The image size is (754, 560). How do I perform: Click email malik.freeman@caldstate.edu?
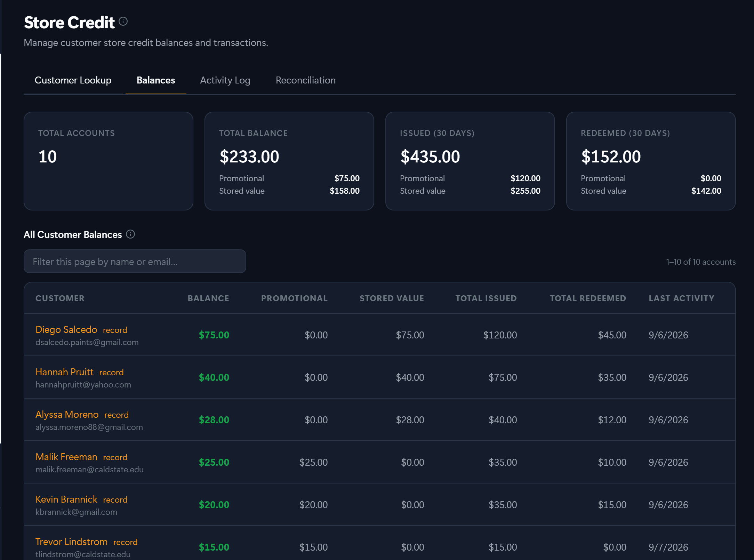point(89,469)
